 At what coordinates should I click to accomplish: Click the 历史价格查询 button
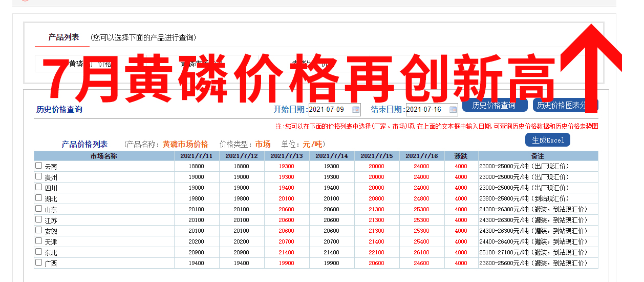[494, 105]
